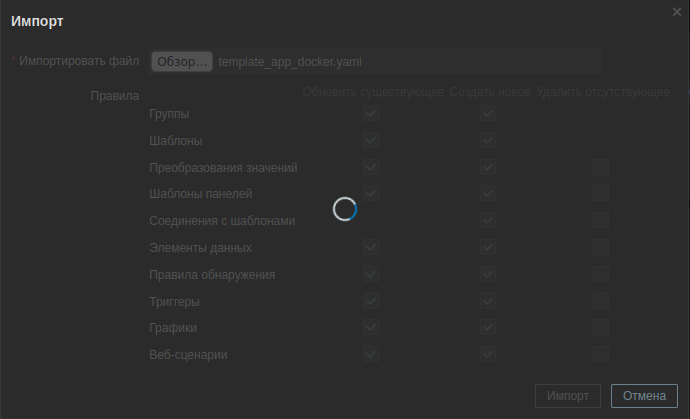Enable Графики delete missing checkbox
The height and width of the screenshot is (419, 690).
point(601,327)
